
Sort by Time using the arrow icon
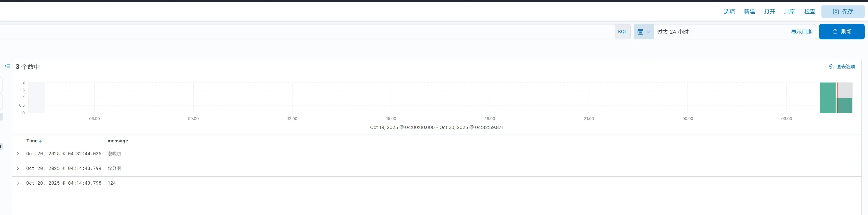click(x=40, y=141)
